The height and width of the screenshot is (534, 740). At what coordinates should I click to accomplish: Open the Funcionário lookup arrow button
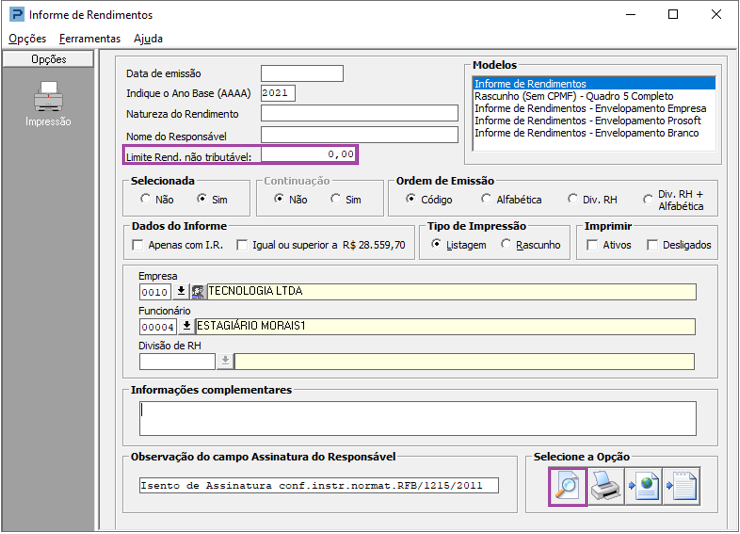click(x=187, y=326)
